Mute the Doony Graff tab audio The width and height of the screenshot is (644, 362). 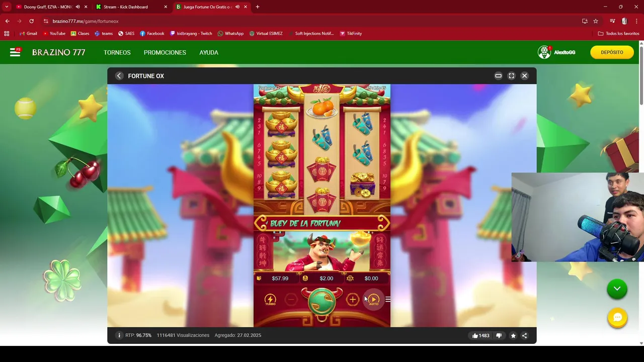(77, 7)
